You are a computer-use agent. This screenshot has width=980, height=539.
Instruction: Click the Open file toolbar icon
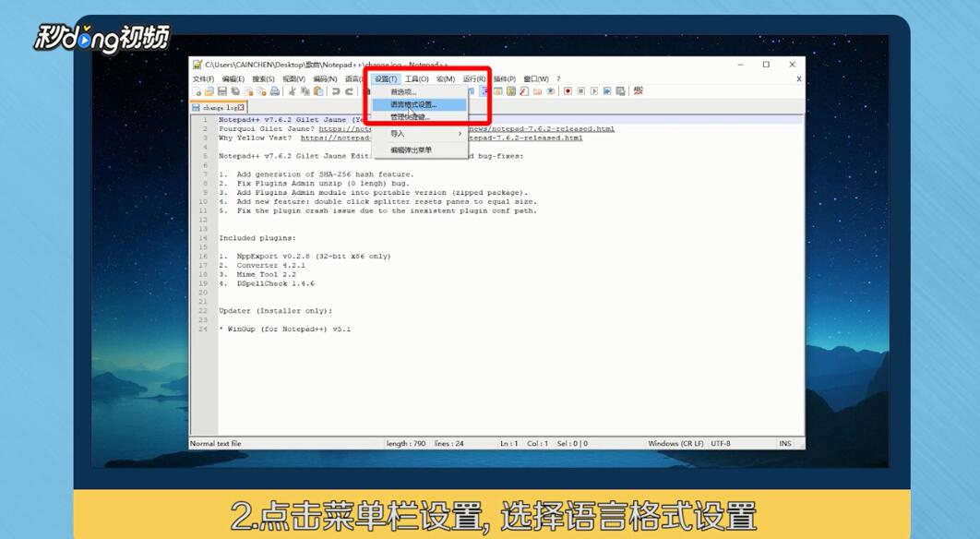(209, 91)
